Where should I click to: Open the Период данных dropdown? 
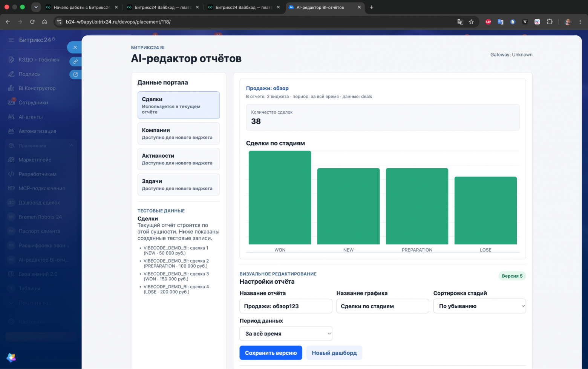point(286,334)
